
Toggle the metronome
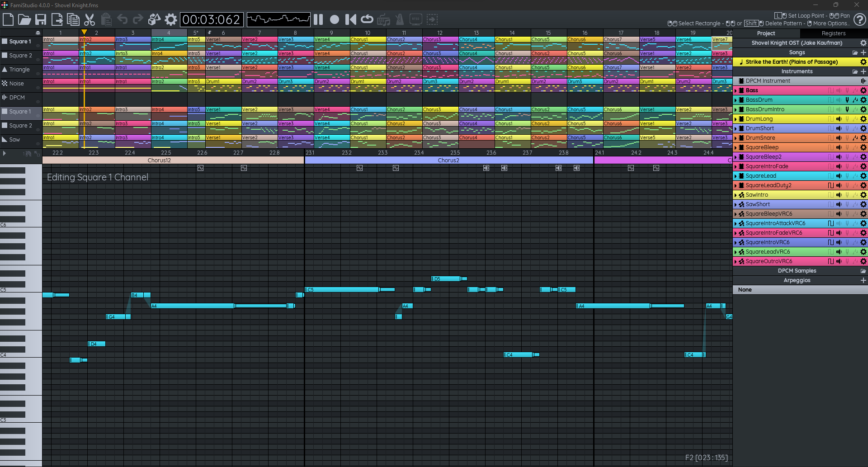[x=400, y=19]
